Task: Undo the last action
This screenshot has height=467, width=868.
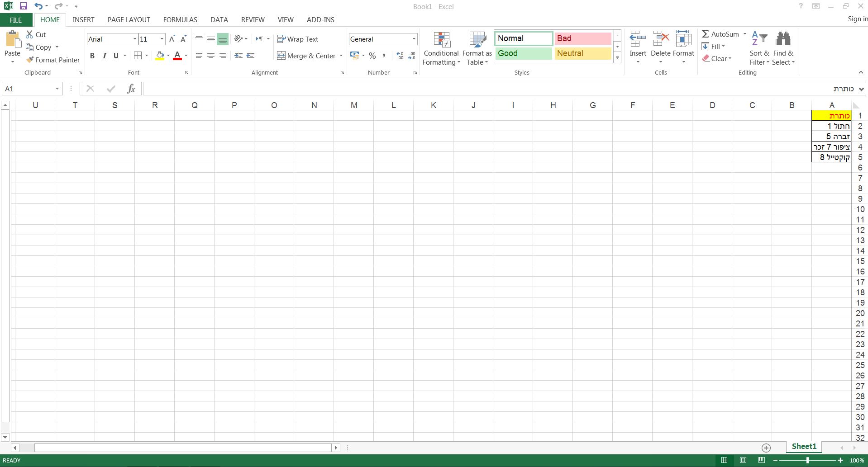Action: coord(39,6)
